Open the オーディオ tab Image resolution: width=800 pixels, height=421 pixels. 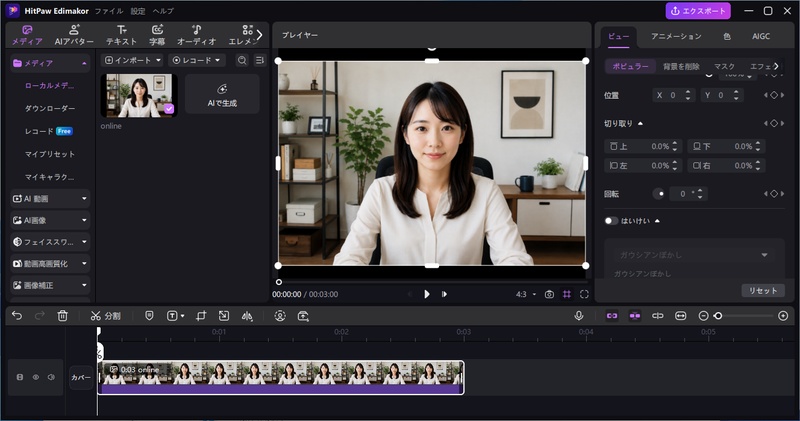pyautogui.click(x=196, y=35)
